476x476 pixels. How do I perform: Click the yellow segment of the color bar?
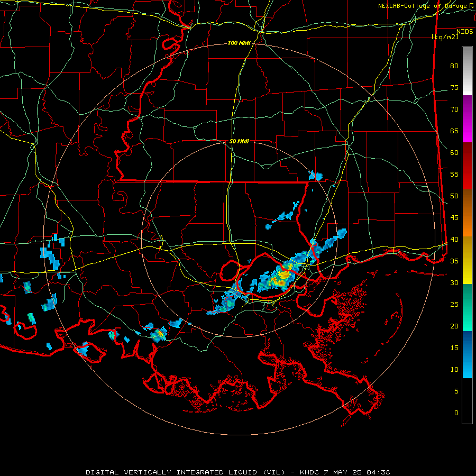pyautogui.click(x=467, y=260)
